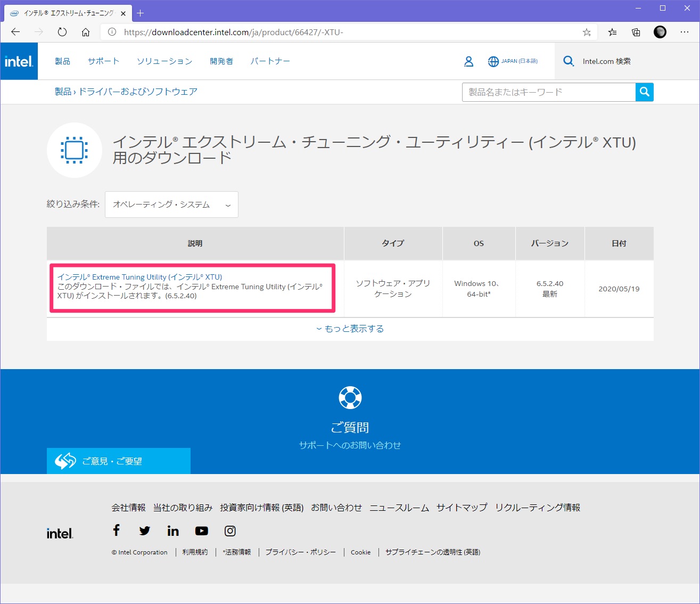Viewport: 700px width, 604px height.
Task: Click the Windows 10、64-bit* OS cell
Action: click(x=479, y=289)
